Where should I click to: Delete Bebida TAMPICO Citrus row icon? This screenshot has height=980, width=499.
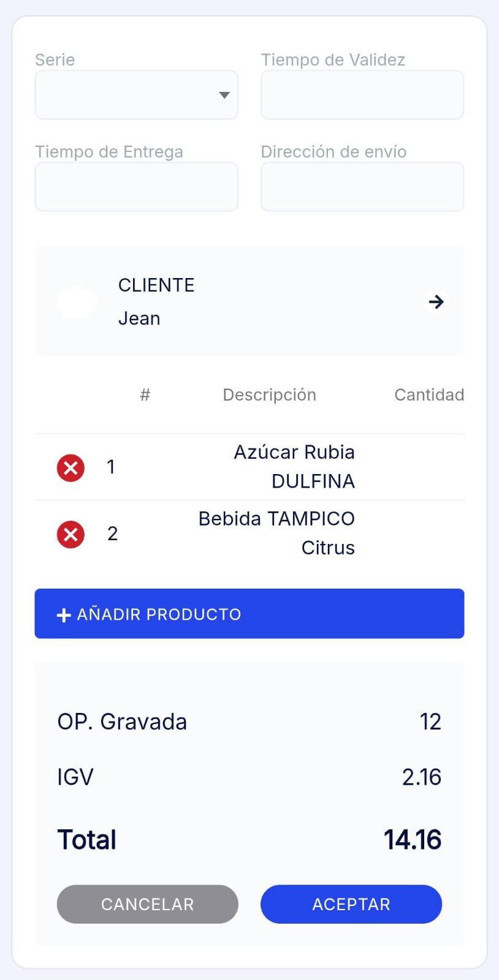70,534
